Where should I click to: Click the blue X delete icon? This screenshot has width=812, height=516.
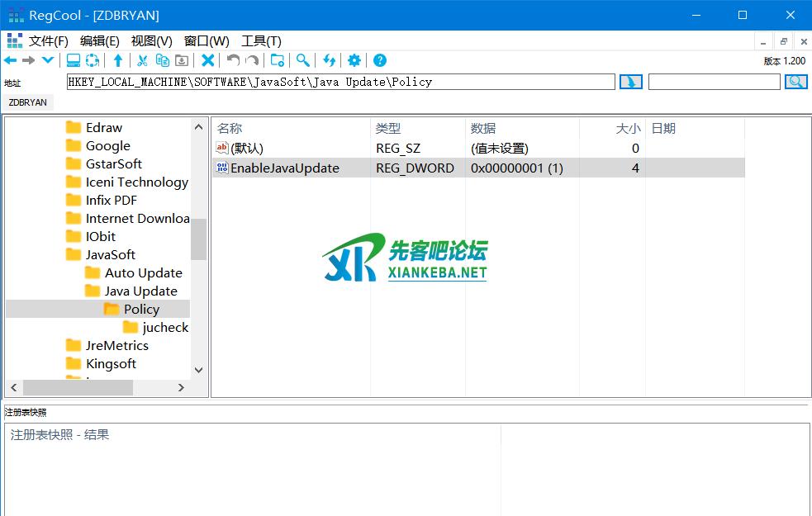(x=208, y=60)
